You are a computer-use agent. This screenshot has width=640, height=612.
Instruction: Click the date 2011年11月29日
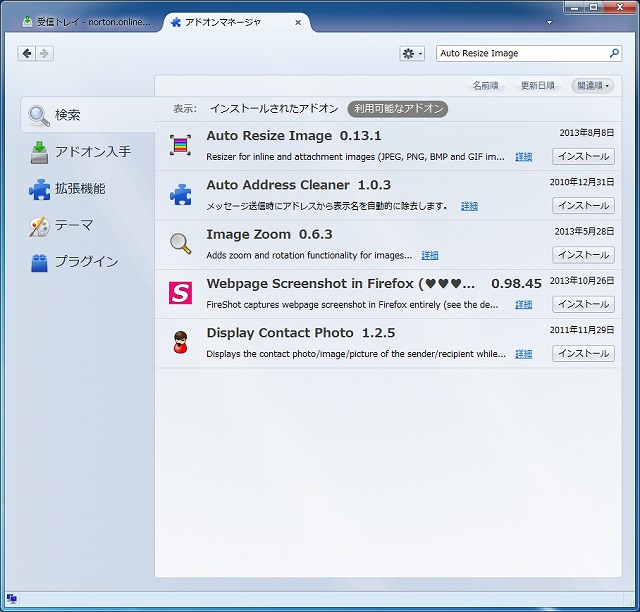point(582,330)
